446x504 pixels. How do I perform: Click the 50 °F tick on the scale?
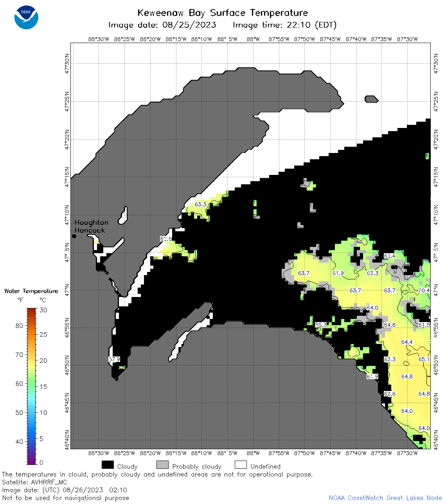(19, 412)
